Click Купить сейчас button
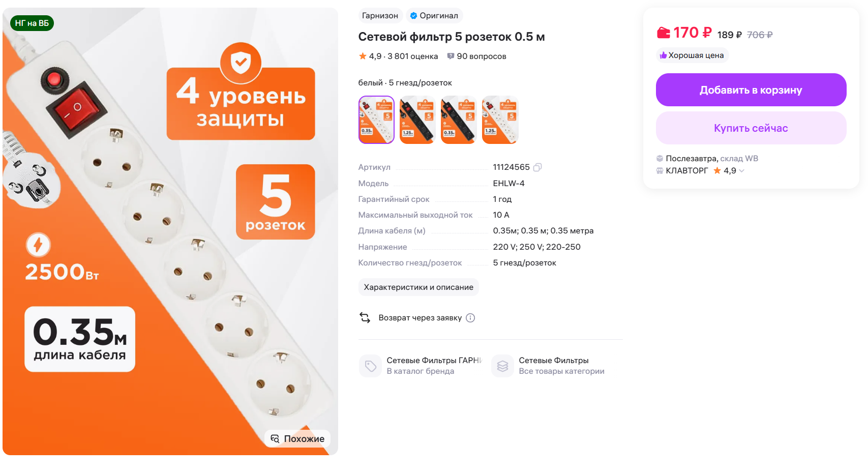The image size is (868, 474). click(751, 128)
